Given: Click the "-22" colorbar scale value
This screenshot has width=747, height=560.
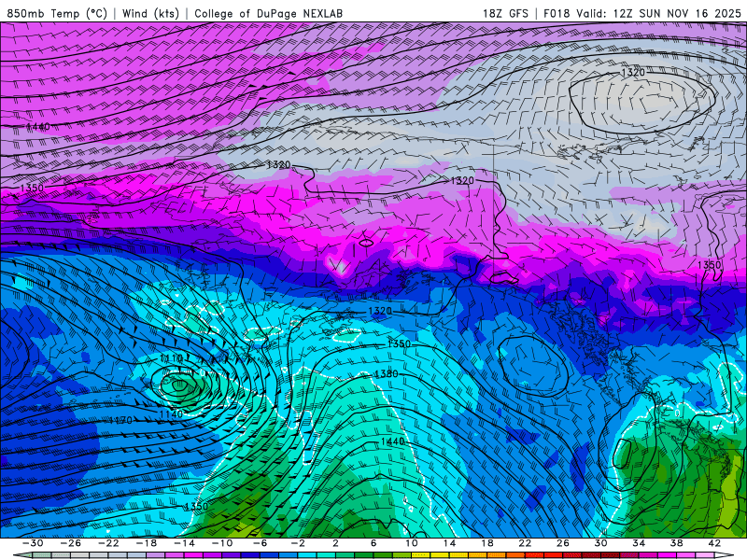Looking at the screenshot, I should [108, 543].
